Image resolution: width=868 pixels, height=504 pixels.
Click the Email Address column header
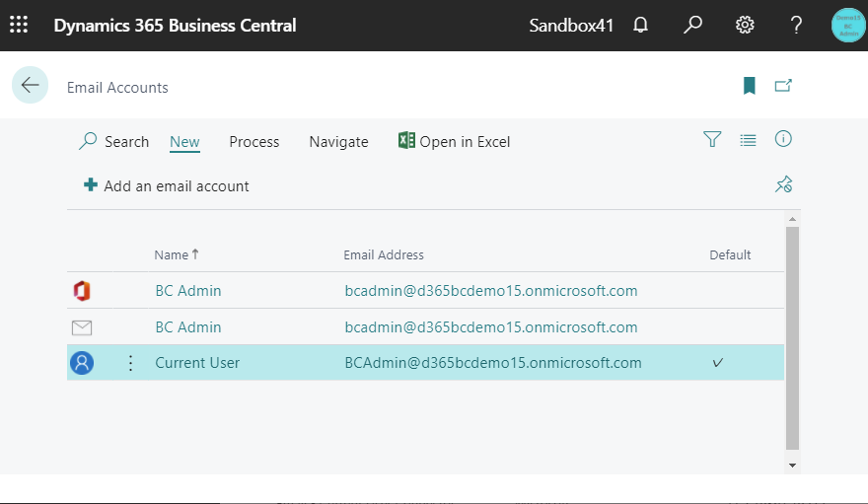click(x=384, y=255)
